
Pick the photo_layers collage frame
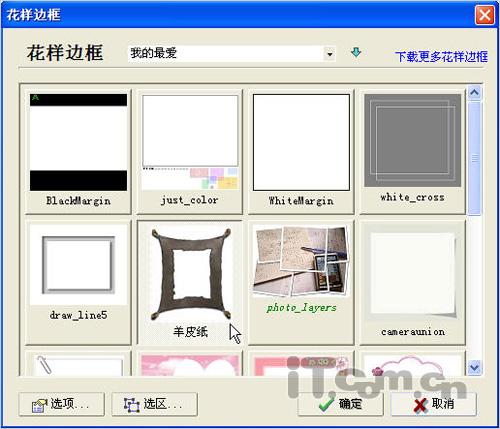[301, 282]
